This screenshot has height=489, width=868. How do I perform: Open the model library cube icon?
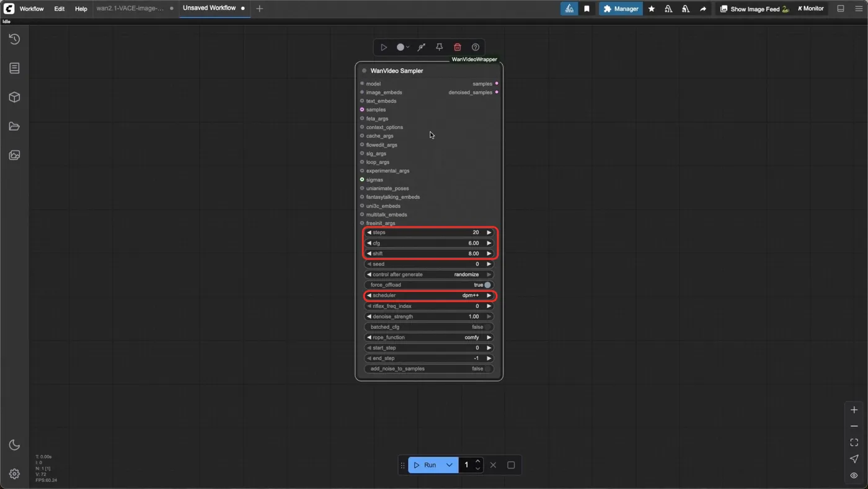coord(14,97)
